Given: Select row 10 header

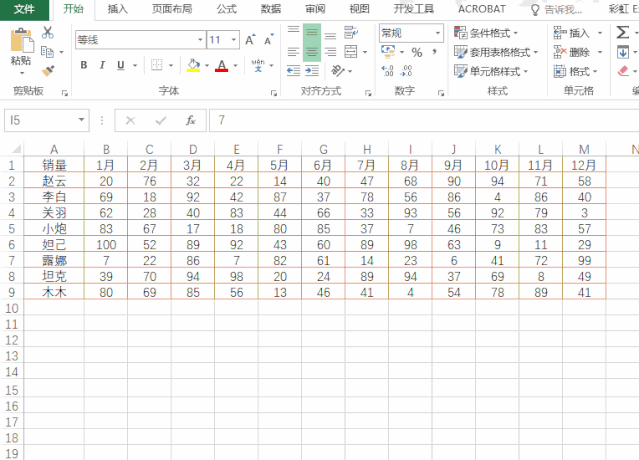Looking at the screenshot, I should click(12, 308).
